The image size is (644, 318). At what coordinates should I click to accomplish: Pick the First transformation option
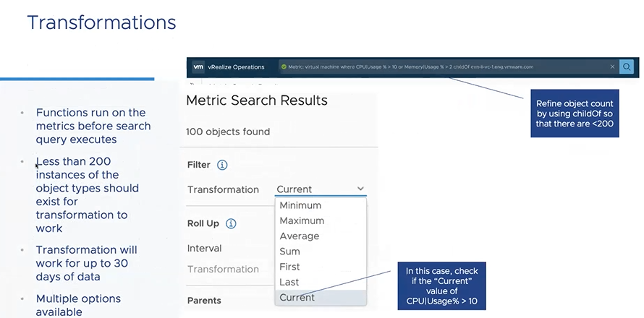tap(289, 267)
